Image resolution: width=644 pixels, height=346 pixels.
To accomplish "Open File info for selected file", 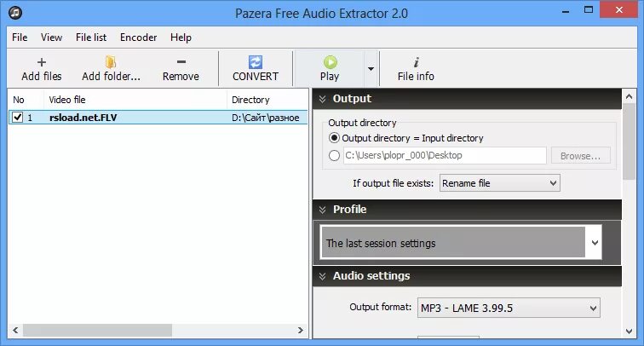I will coord(416,69).
